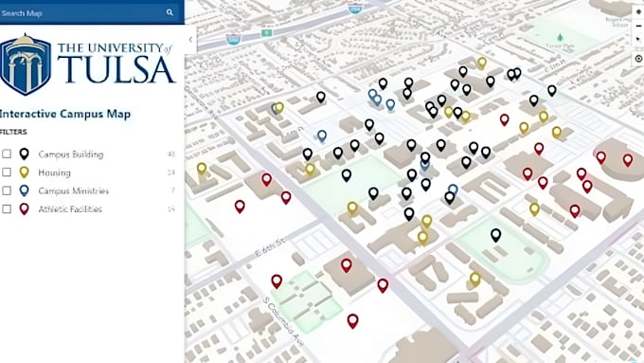
Task: Zoom out using the map minus button
Action: coord(638,26)
